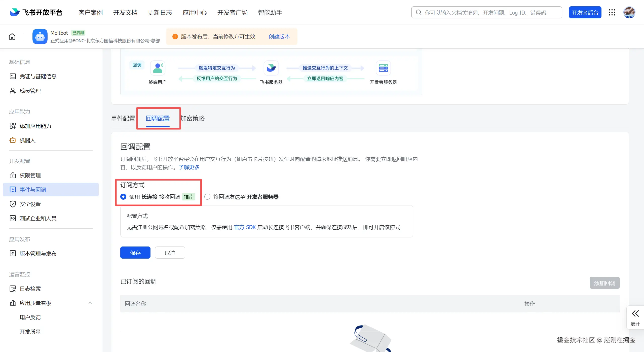Click the 官方 SDK link
Image resolution: width=644 pixels, height=352 pixels.
pyautogui.click(x=245, y=228)
